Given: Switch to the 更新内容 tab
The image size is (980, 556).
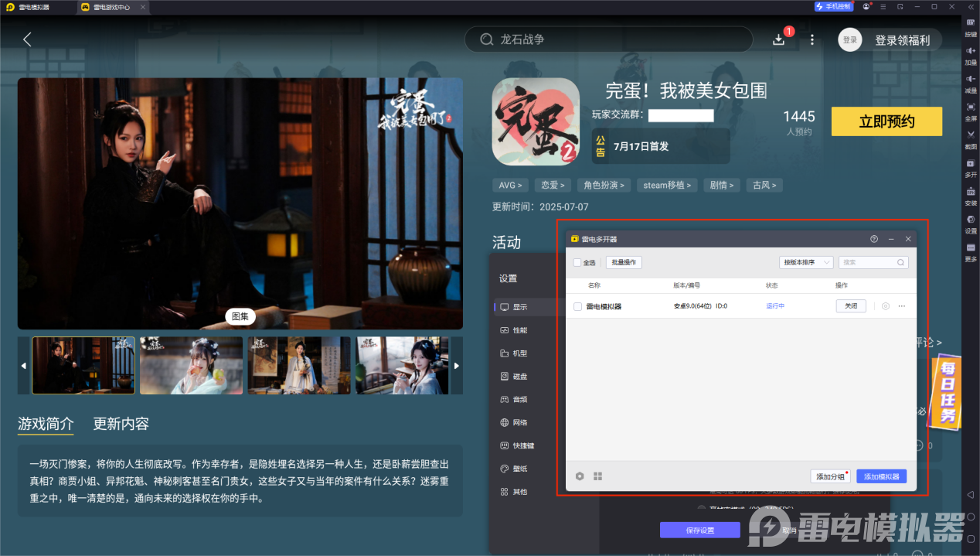Looking at the screenshot, I should (x=121, y=424).
